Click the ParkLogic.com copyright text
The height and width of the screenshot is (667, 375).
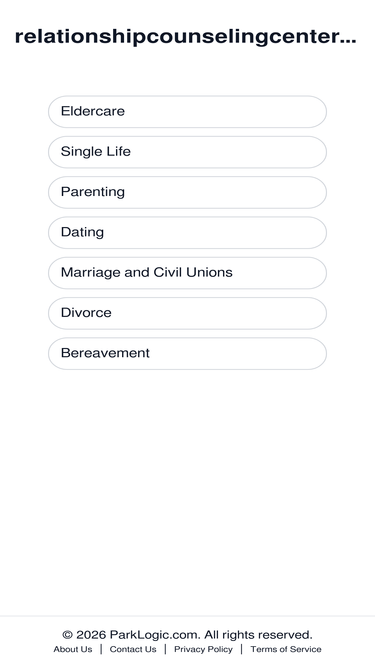[187, 635]
